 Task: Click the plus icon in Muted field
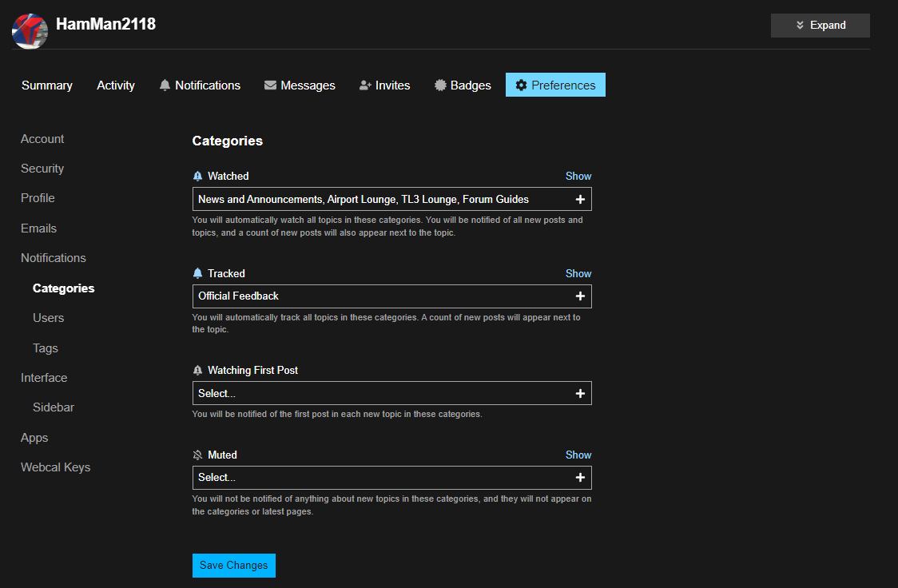pyautogui.click(x=580, y=478)
